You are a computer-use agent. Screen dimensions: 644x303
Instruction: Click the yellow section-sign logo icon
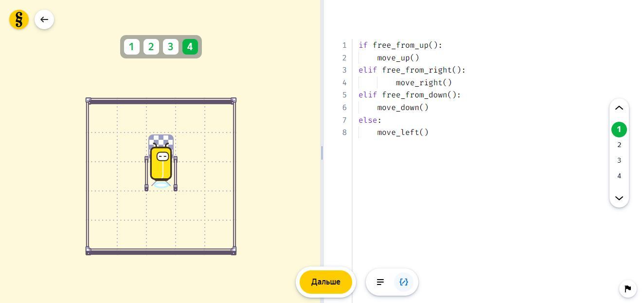click(x=19, y=19)
